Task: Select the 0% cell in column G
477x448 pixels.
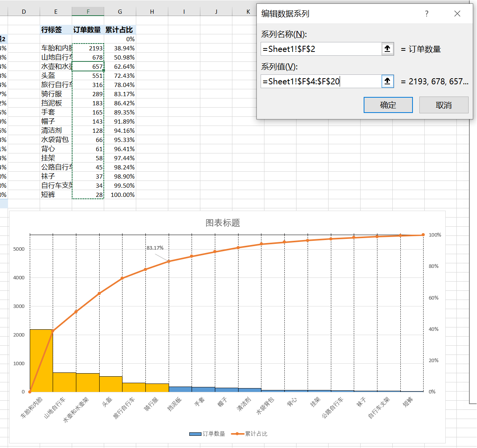Action: click(x=120, y=39)
